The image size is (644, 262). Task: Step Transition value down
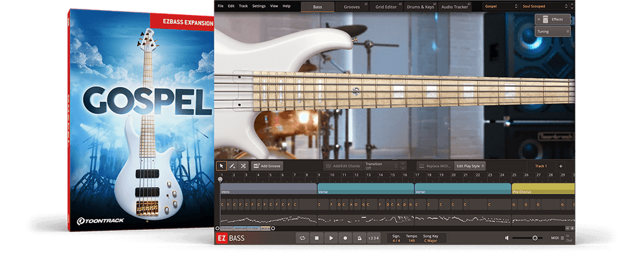click(x=403, y=168)
